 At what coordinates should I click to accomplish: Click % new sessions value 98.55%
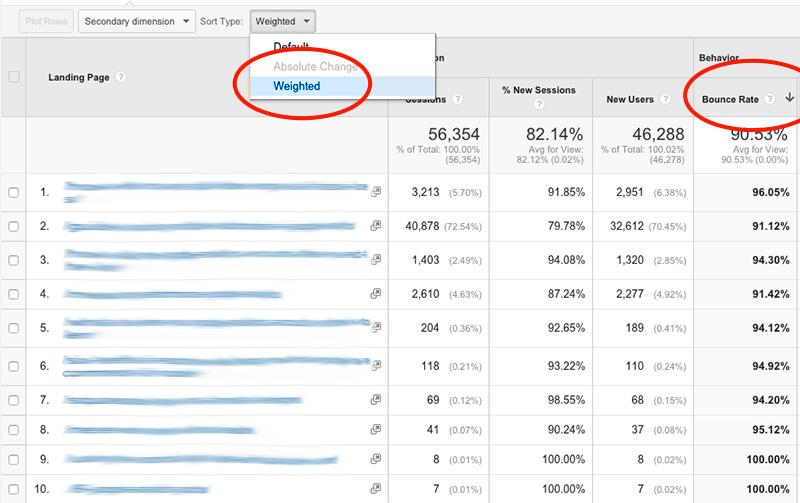tap(566, 400)
